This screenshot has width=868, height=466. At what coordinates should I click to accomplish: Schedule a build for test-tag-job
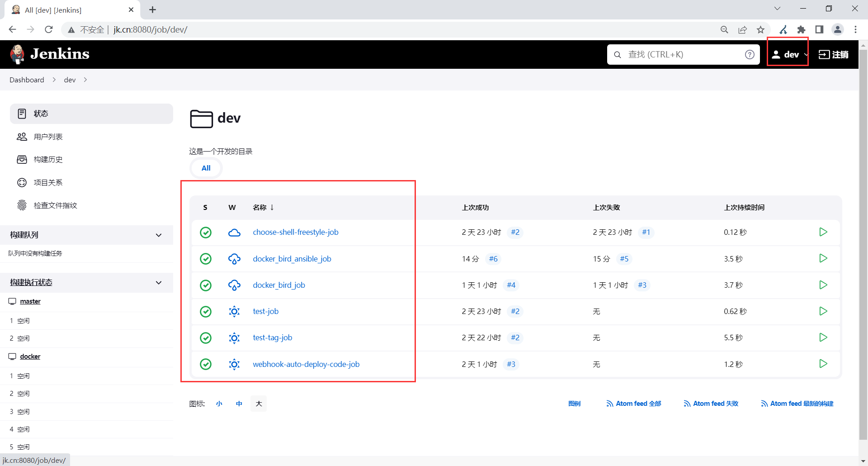[x=823, y=338]
